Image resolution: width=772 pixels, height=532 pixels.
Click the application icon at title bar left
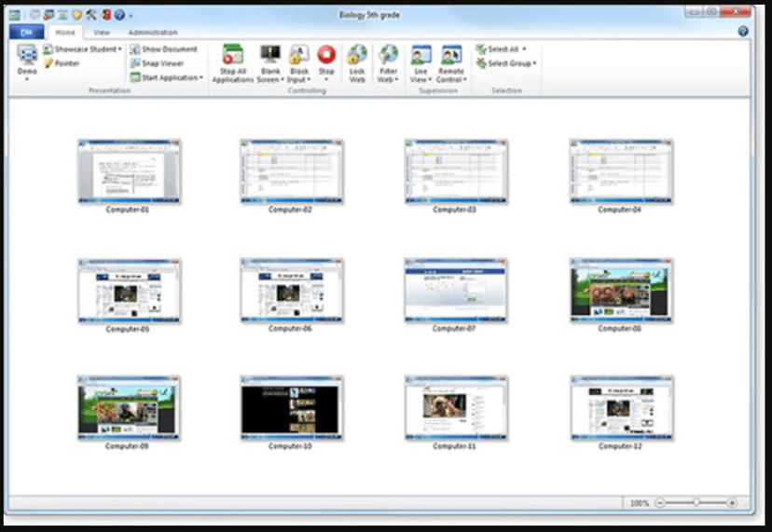click(14, 15)
